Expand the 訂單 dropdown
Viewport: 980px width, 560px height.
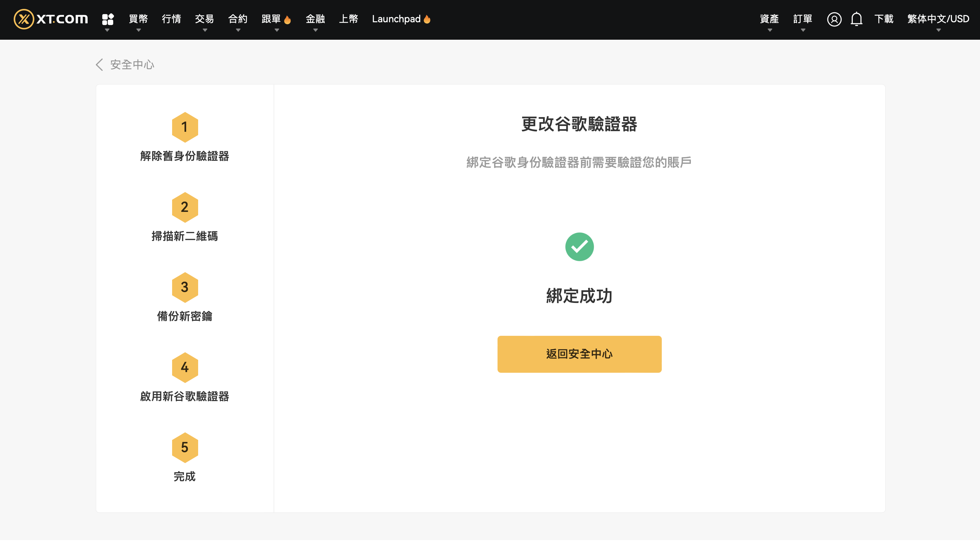coord(803,19)
